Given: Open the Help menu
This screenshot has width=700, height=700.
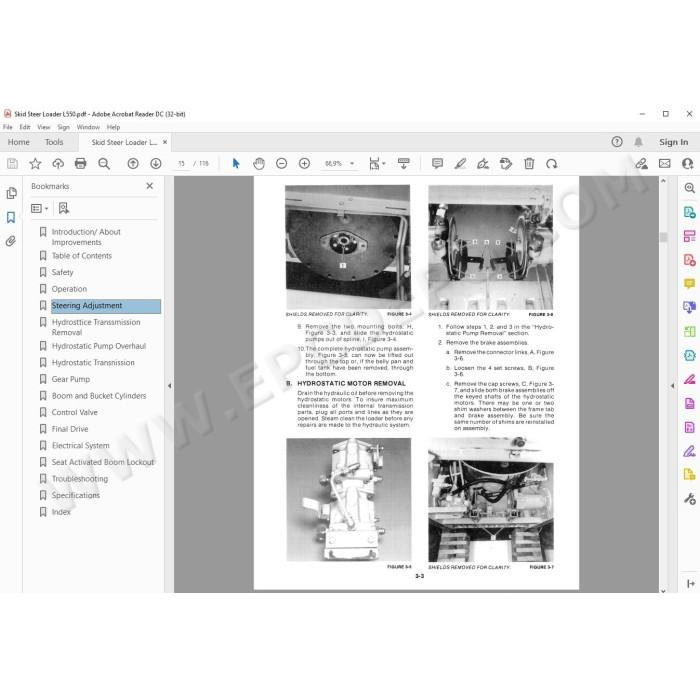Looking at the screenshot, I should click(x=113, y=127).
